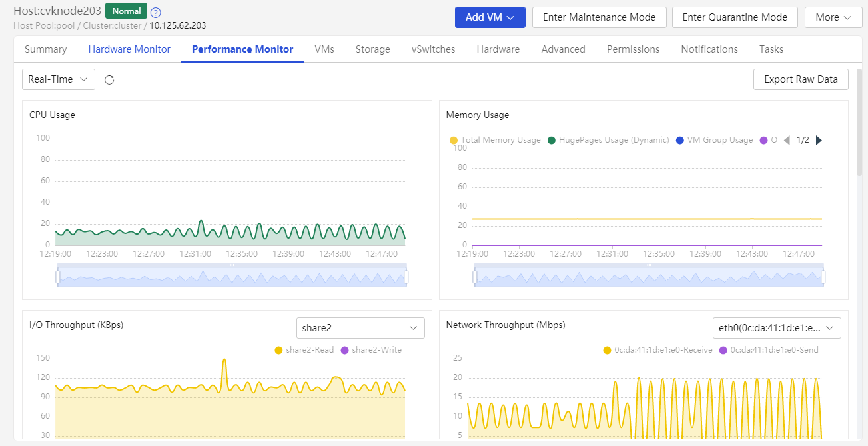
Task: Click the vertical page scrollbar thumb
Action: [x=859, y=122]
